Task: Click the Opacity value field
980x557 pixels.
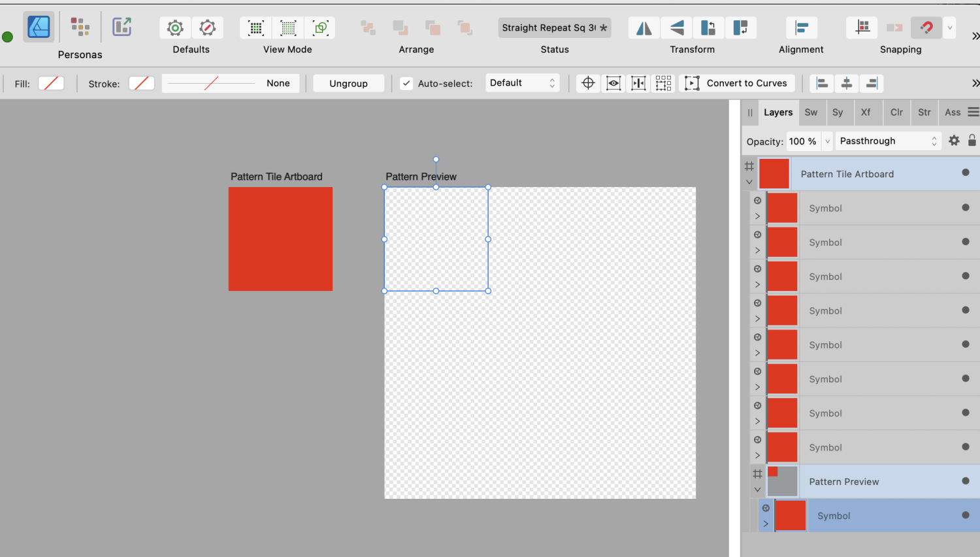Action: point(802,141)
